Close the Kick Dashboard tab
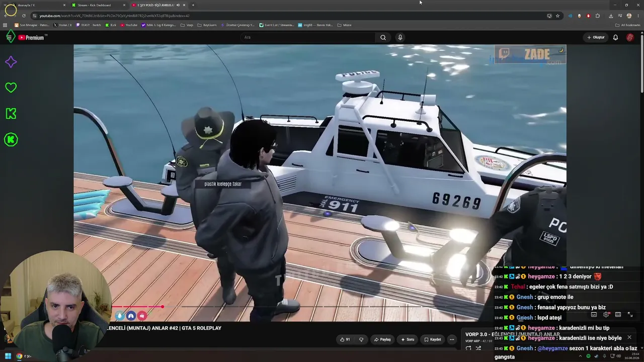Viewport: 644px width, 362px height. pyautogui.click(x=124, y=5)
